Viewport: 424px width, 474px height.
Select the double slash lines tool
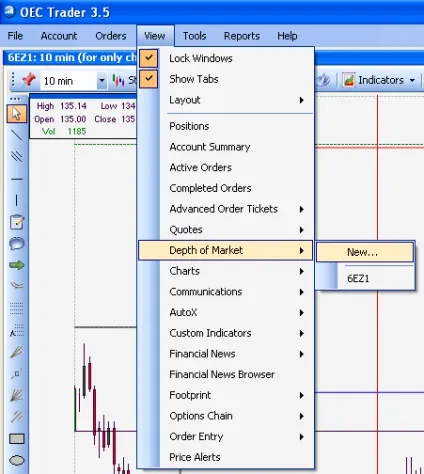point(16,416)
